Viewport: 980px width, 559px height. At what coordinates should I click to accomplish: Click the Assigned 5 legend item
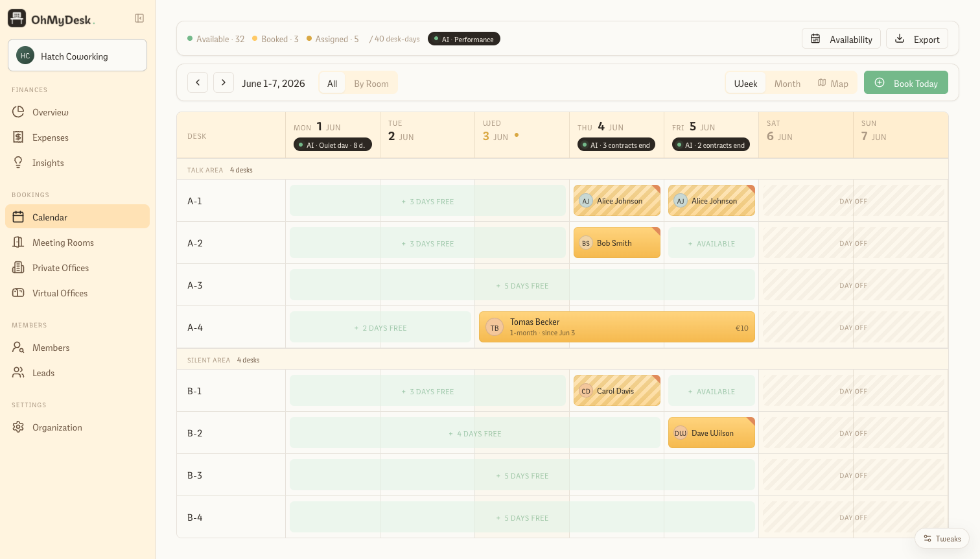332,39
